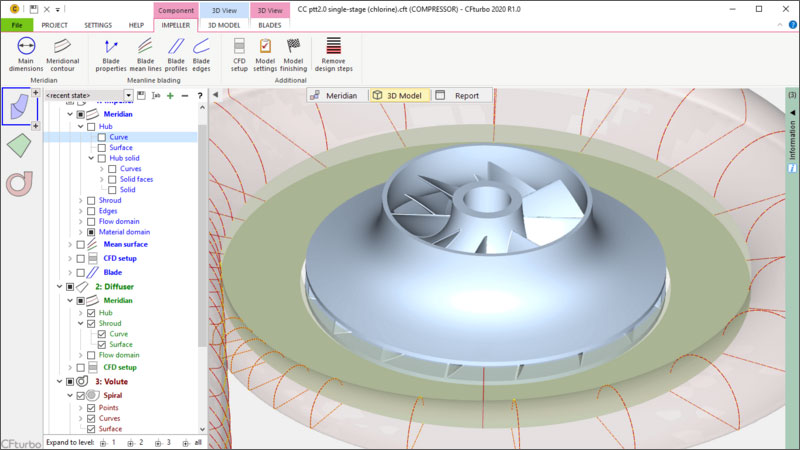Toggle the Flow domain checkbox under Diffuser
This screenshot has width=800, height=450.
coord(91,355)
